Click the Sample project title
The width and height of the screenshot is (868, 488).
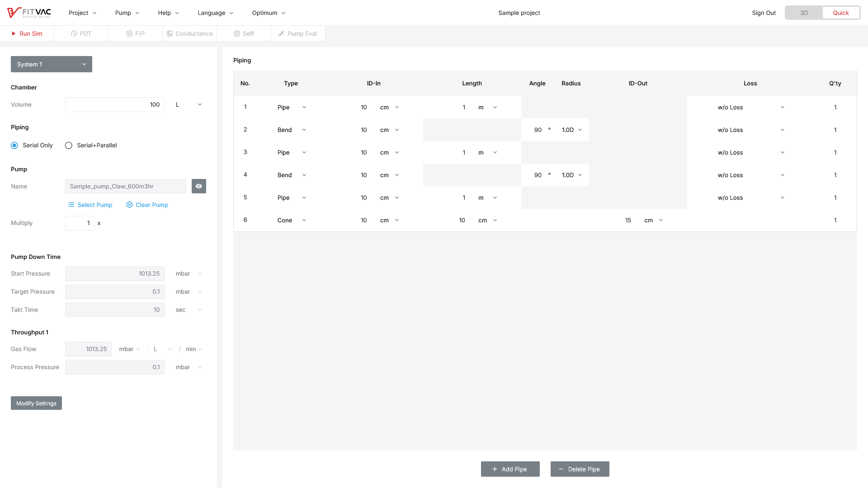519,13
